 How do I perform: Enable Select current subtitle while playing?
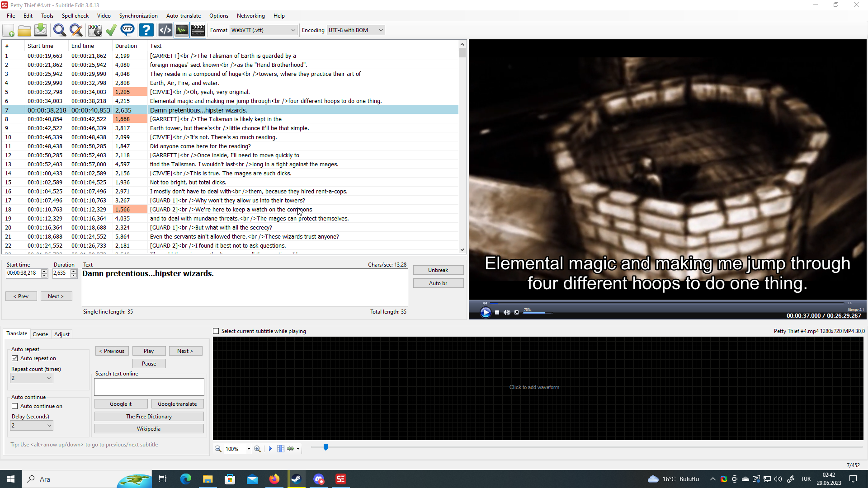(216, 331)
